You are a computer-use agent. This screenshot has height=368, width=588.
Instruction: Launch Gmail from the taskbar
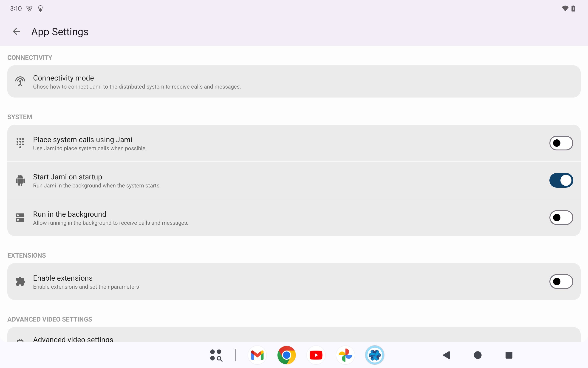tap(257, 355)
